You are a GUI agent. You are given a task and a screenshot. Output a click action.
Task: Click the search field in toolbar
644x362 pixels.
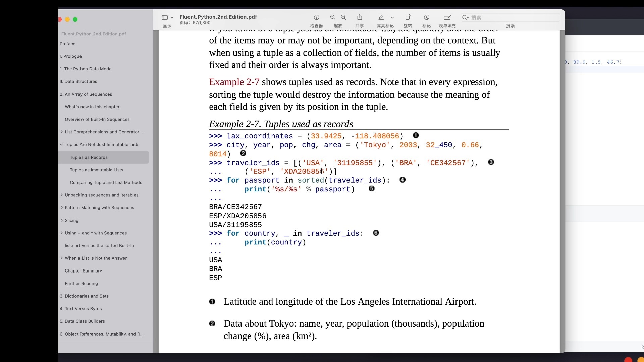tap(511, 17)
